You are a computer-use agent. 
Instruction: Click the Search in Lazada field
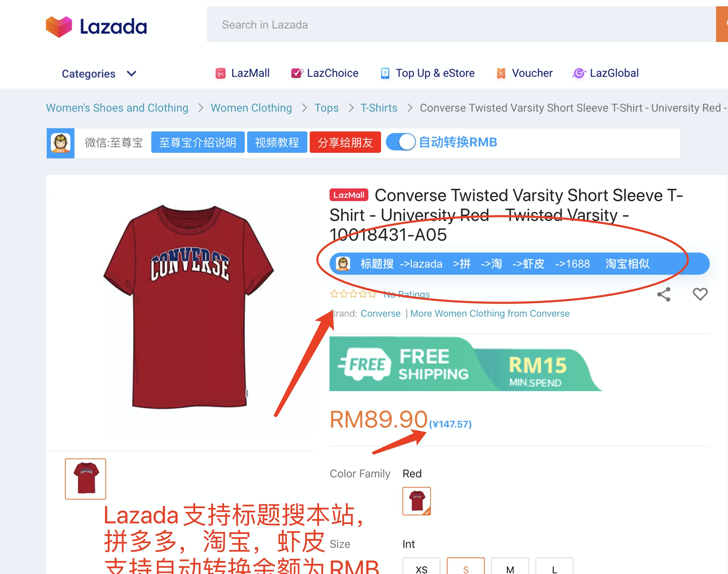(461, 25)
